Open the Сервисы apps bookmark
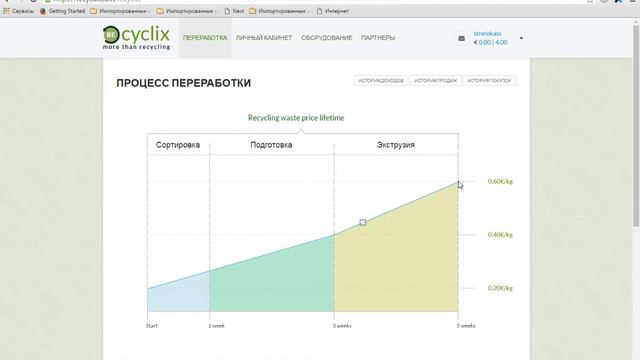 pos(19,11)
